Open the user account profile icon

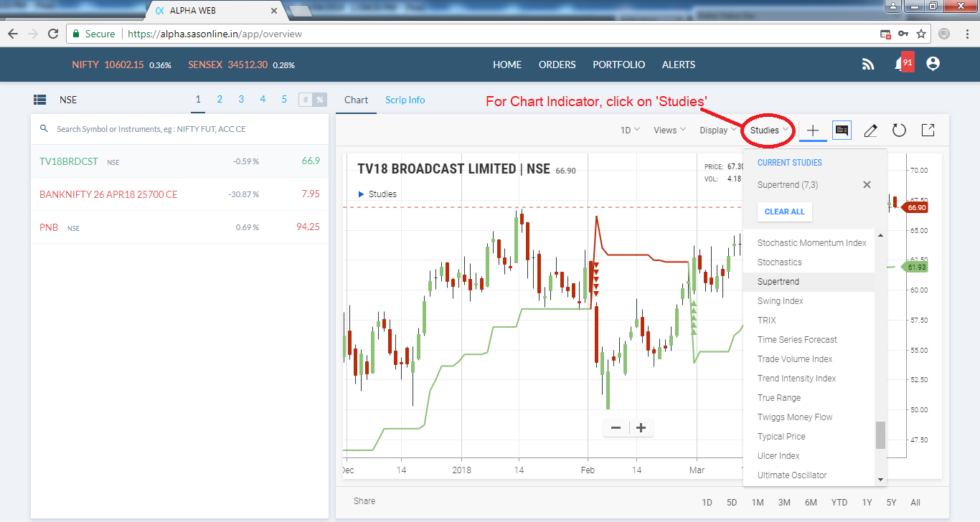pyautogui.click(x=933, y=64)
